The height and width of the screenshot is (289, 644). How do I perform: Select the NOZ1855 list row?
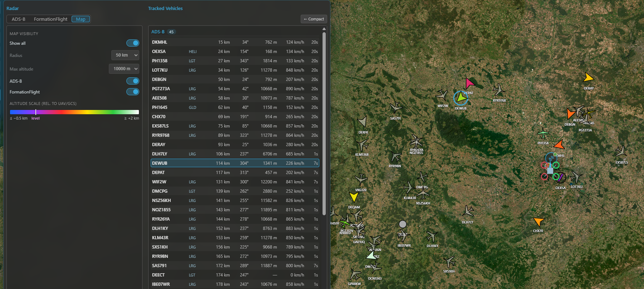[x=235, y=210]
